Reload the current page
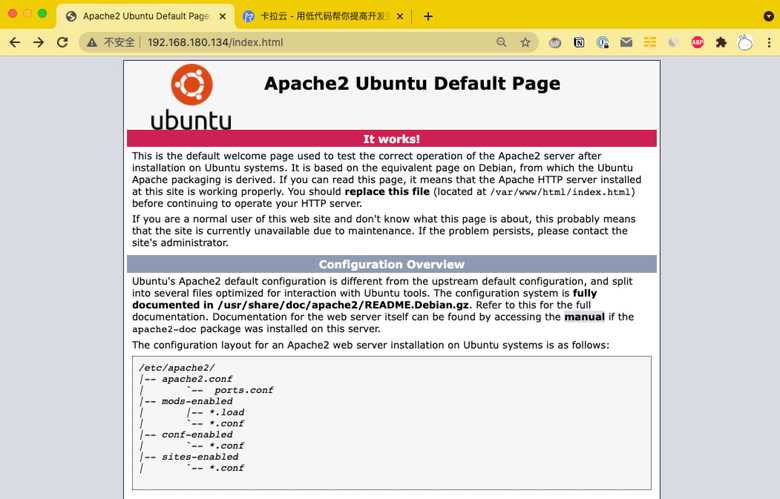This screenshot has height=499, width=780. coord(62,42)
